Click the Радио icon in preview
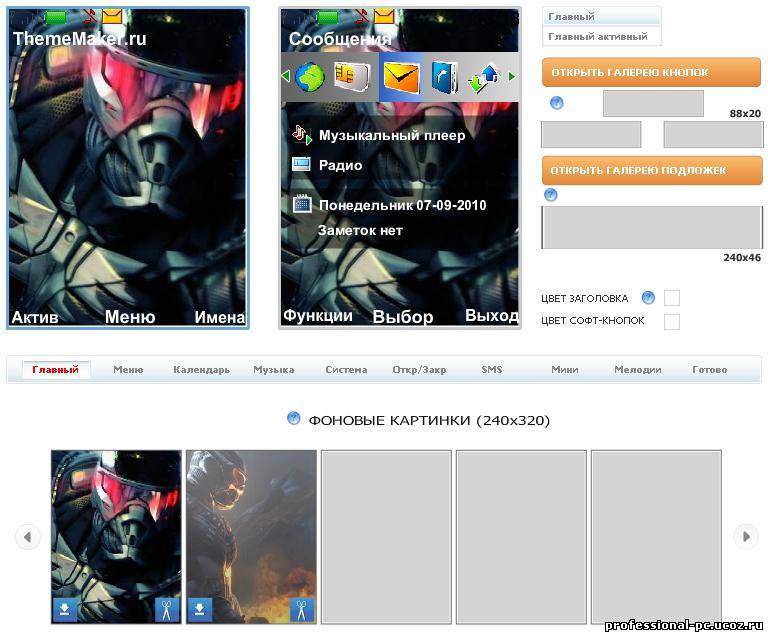 pos(301,164)
